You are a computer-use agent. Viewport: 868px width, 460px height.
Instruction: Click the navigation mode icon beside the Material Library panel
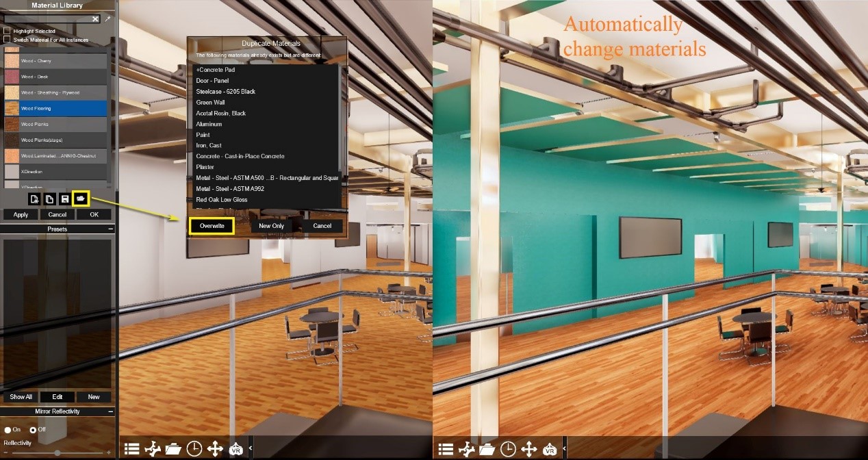[x=153, y=448]
